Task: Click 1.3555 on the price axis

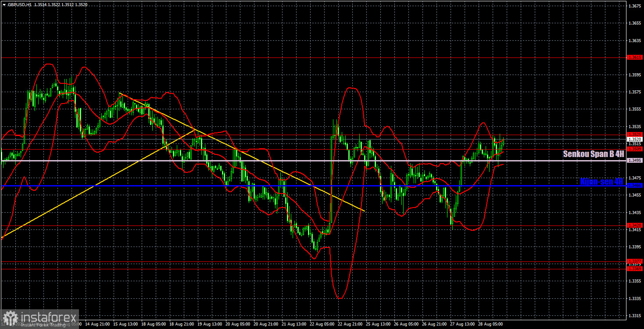Action: coord(635,109)
